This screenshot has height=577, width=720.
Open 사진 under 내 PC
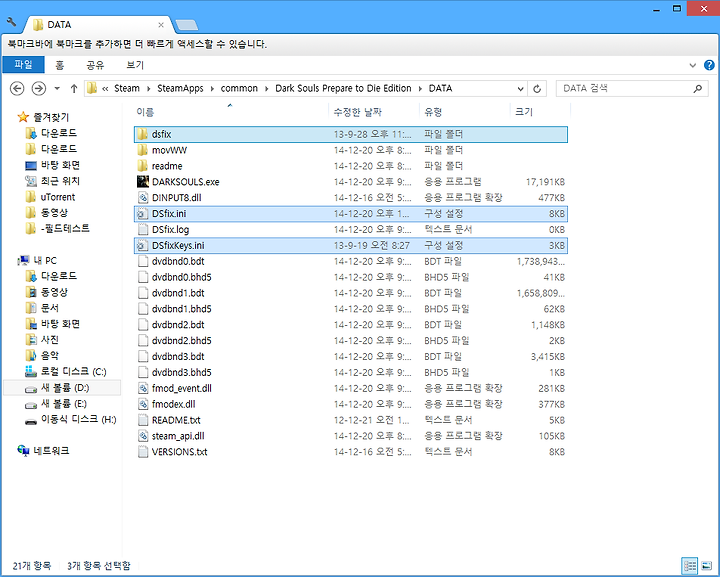(x=42, y=339)
